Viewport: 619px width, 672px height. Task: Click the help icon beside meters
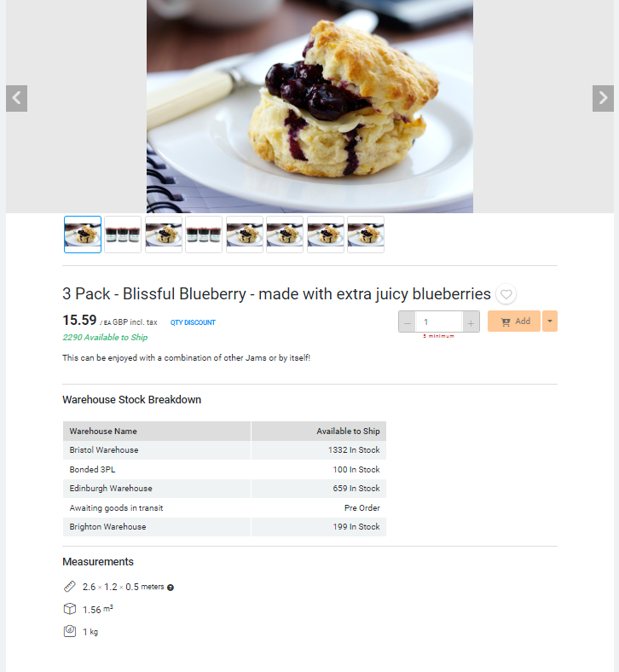tap(171, 588)
